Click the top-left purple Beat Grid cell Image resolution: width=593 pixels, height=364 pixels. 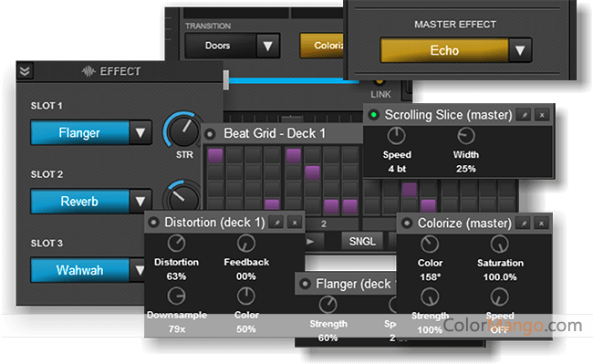(x=215, y=155)
